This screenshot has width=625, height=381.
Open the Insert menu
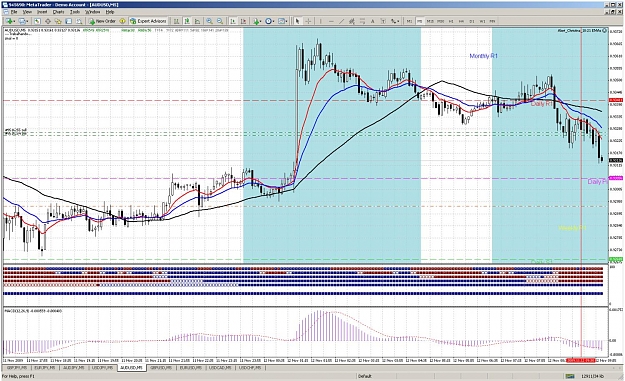[42, 12]
